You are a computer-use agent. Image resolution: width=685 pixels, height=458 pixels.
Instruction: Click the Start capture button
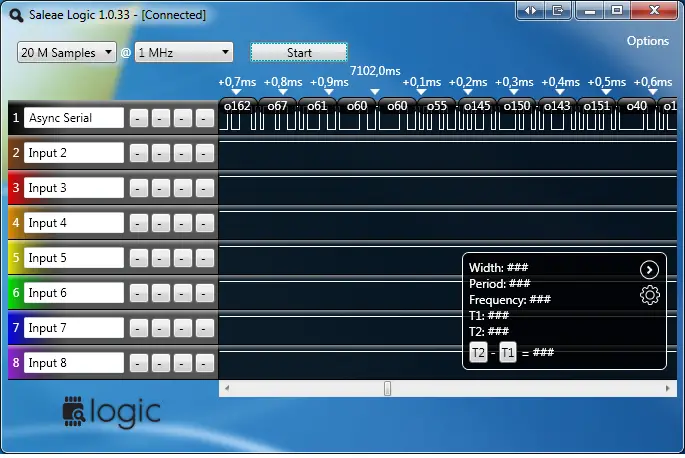point(299,52)
